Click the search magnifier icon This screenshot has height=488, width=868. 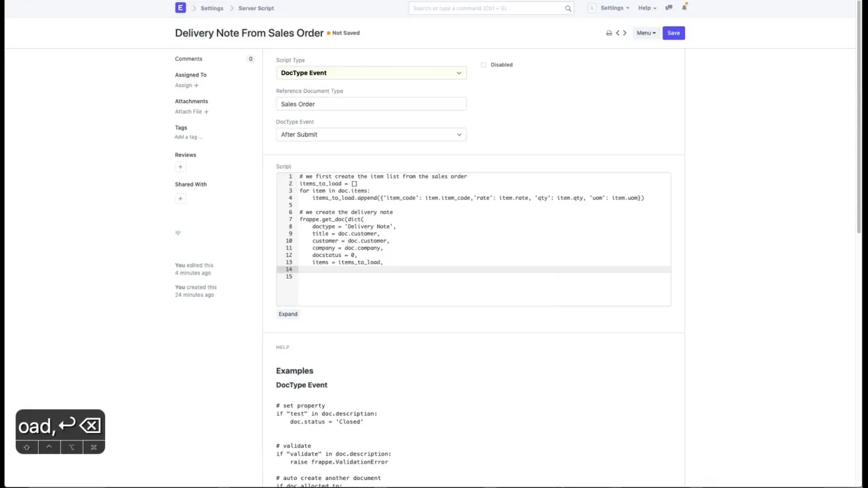tap(568, 8)
